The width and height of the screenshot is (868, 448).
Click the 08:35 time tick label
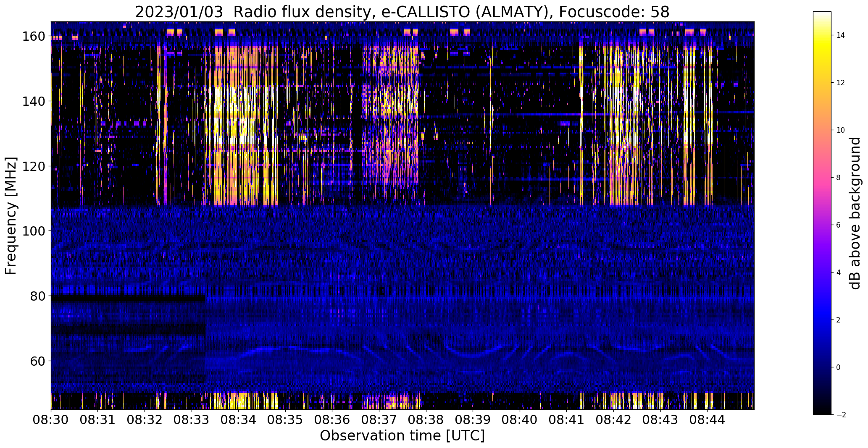click(285, 419)
